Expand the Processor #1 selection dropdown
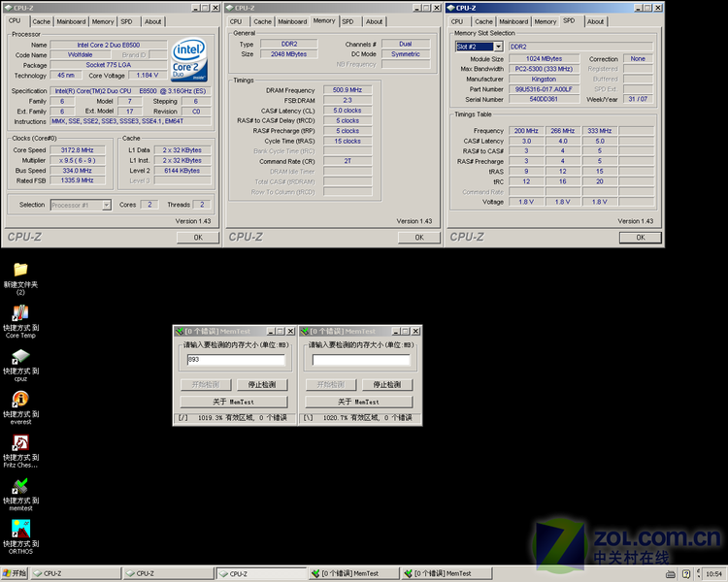 107,205
